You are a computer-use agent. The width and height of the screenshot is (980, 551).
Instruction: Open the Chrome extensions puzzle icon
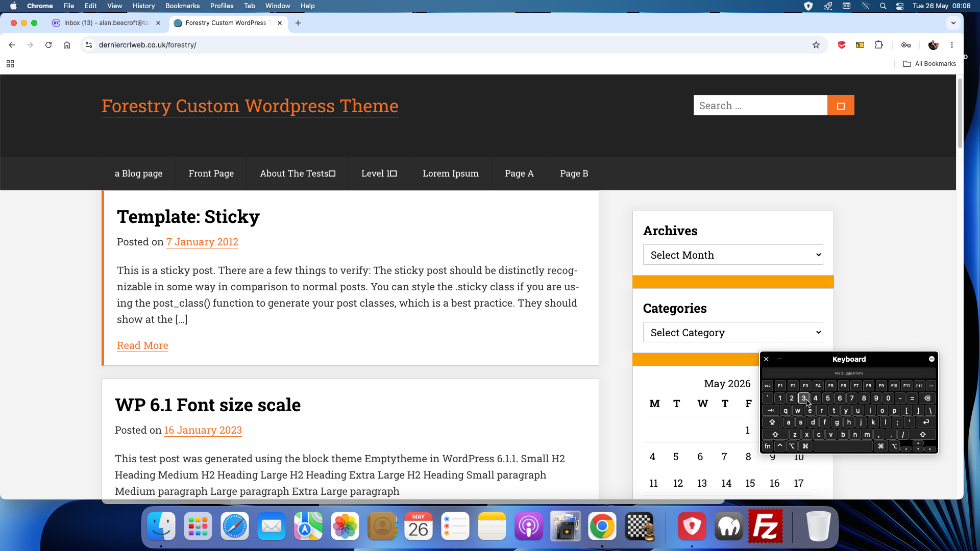point(878,45)
